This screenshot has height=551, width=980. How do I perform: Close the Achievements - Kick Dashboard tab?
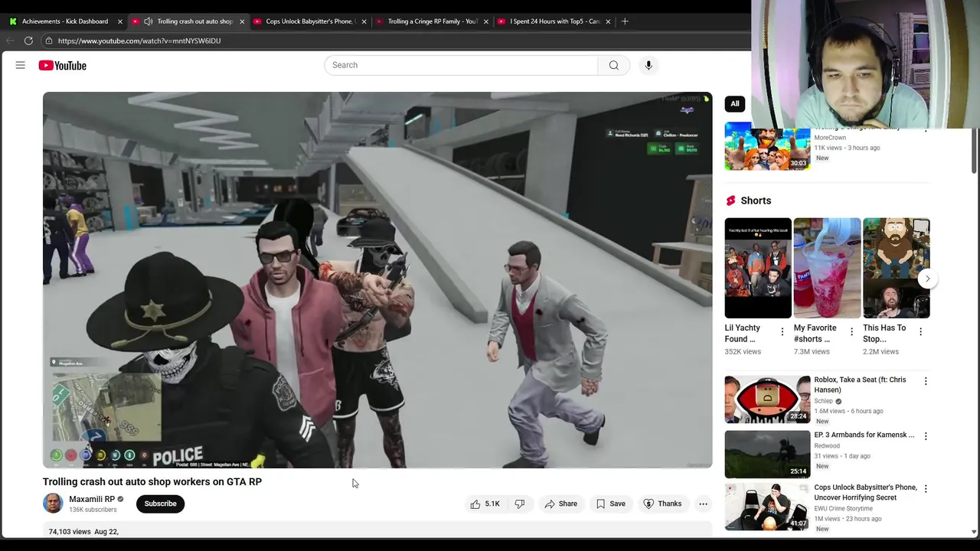(x=119, y=21)
